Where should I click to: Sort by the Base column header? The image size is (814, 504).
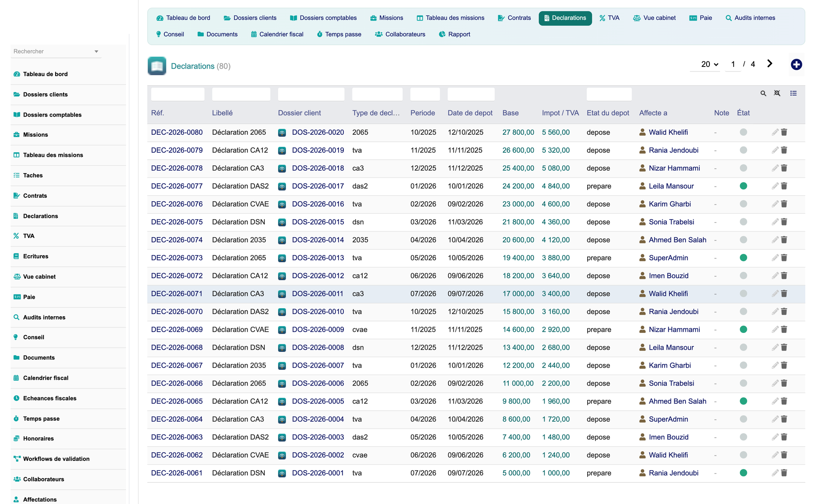click(x=510, y=113)
